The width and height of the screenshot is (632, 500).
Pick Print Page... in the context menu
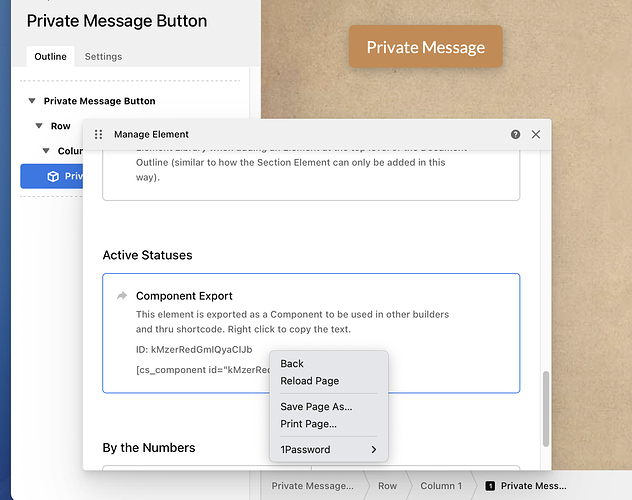click(x=308, y=424)
